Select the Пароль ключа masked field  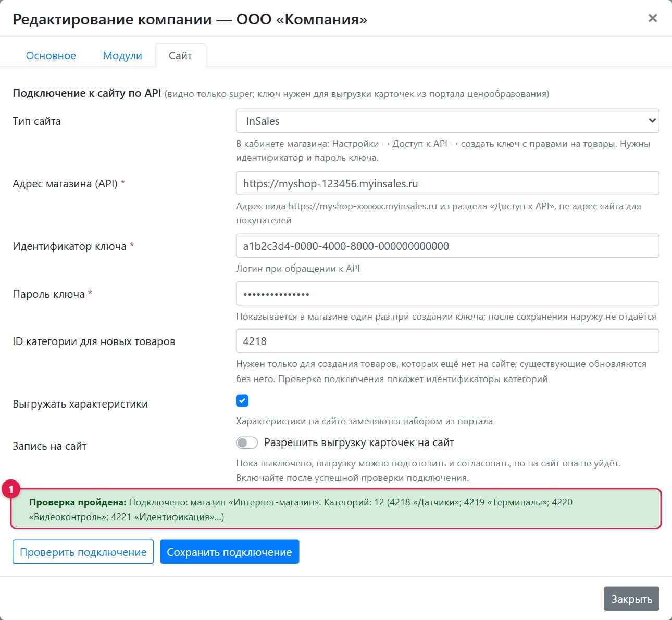447,294
